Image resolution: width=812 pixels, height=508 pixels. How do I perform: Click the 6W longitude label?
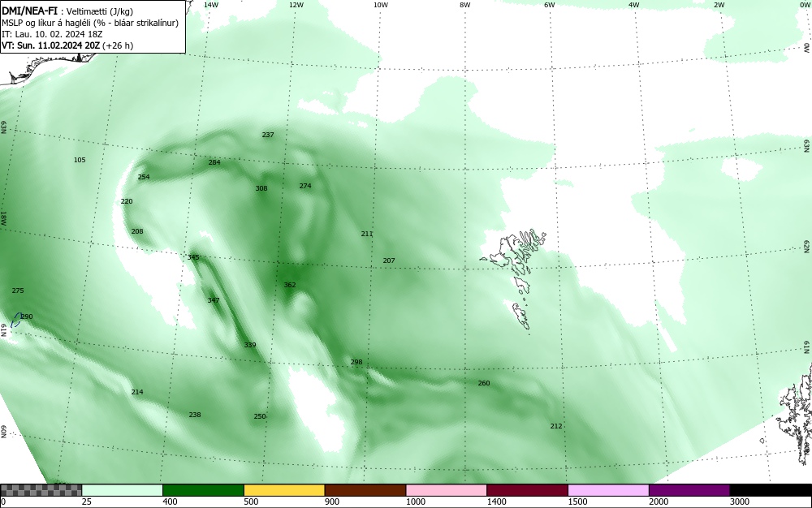click(550, 5)
